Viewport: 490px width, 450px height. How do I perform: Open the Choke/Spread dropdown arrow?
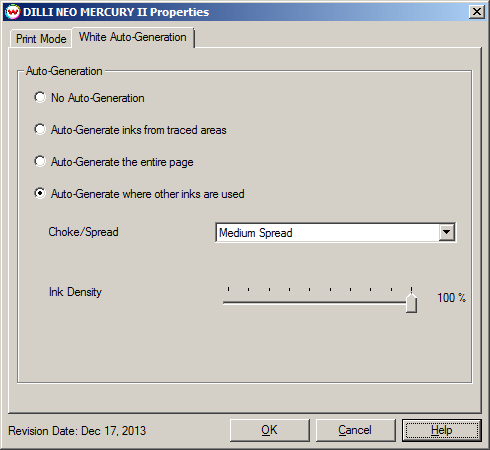[x=447, y=232]
